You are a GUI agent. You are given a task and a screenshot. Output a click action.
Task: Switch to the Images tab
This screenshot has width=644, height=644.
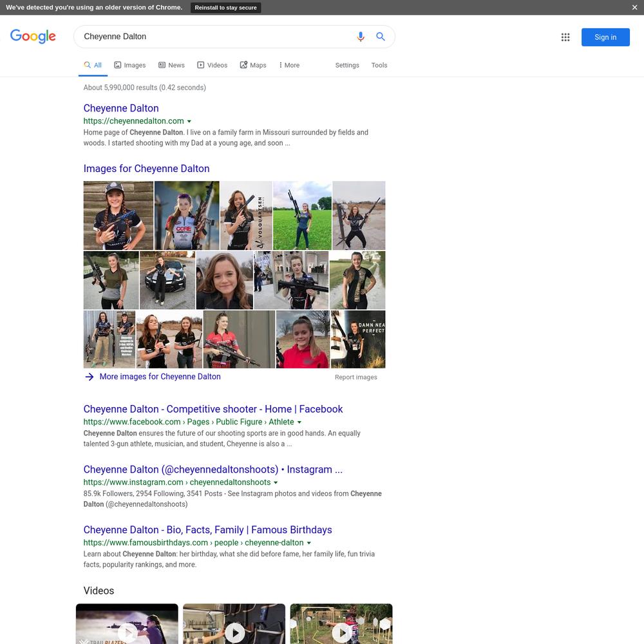tap(130, 65)
